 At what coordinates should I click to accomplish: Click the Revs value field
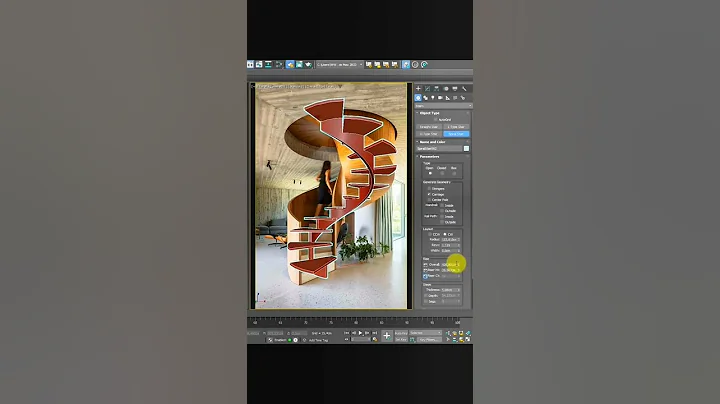point(450,245)
